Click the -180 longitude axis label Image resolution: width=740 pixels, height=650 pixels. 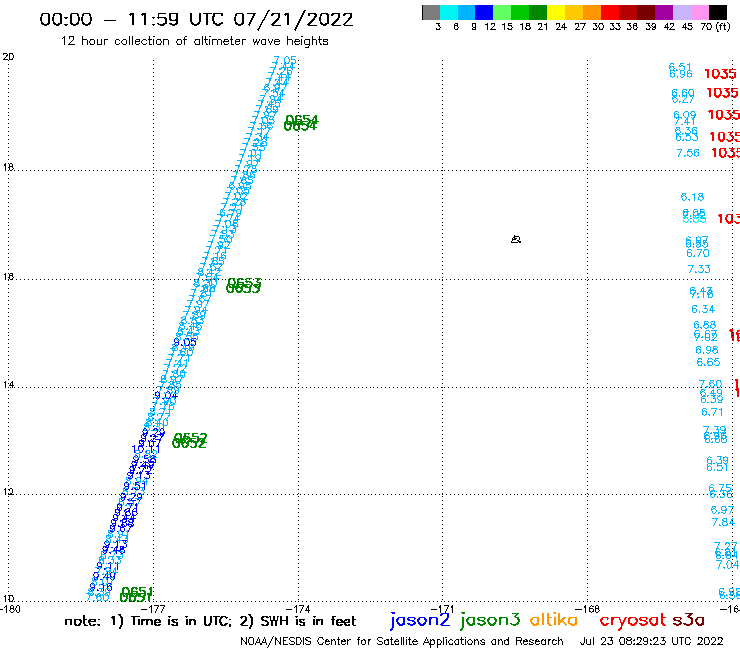[10, 609]
